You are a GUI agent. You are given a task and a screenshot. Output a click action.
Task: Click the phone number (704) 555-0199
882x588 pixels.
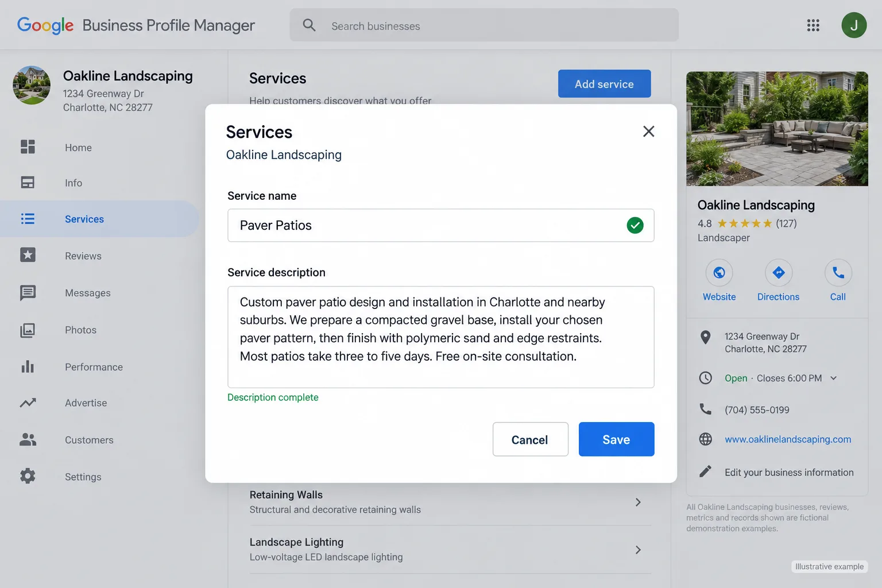tap(757, 410)
